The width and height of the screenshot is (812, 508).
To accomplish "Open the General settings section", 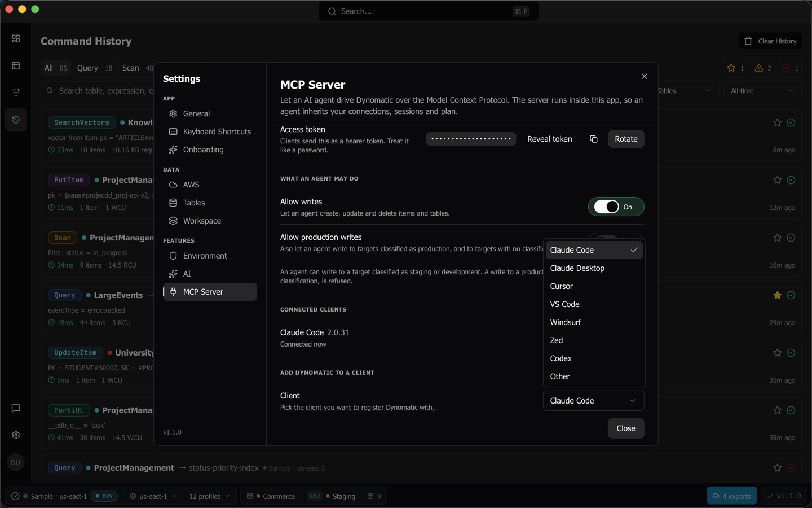I will 210,113.
